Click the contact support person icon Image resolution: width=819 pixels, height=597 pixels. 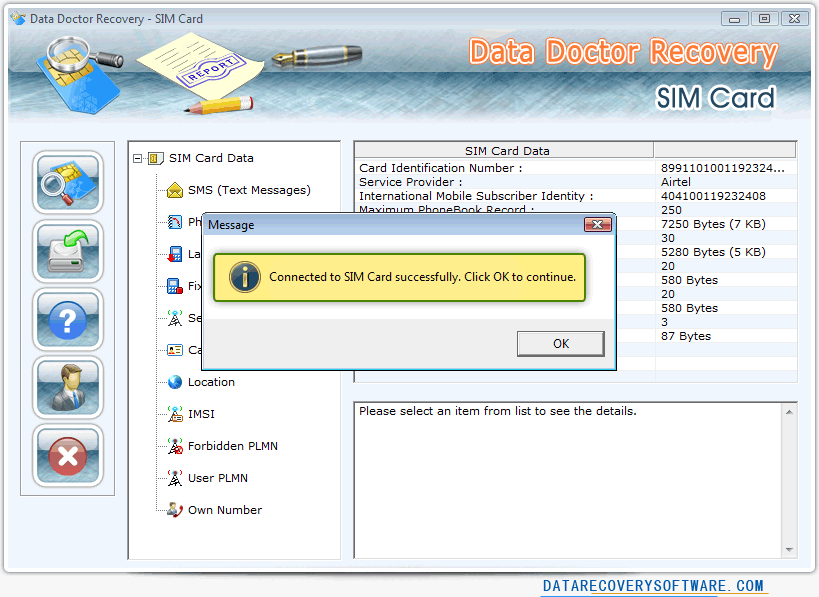tap(67, 388)
